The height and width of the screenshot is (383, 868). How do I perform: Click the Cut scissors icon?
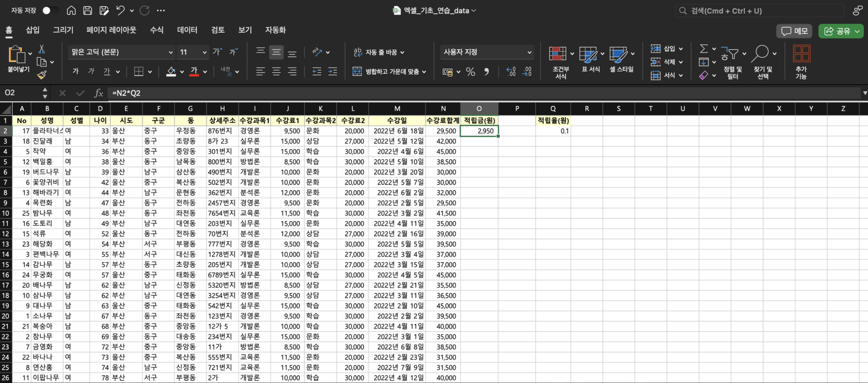41,49
